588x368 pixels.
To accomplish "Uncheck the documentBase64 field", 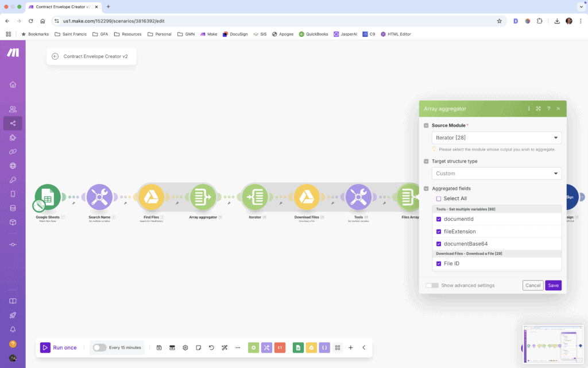I will point(439,244).
